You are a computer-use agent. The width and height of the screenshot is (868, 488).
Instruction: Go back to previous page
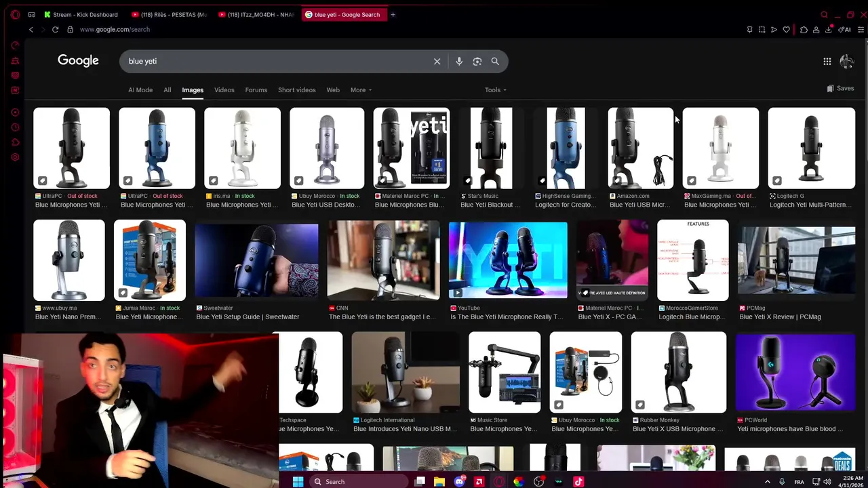tap(31, 29)
